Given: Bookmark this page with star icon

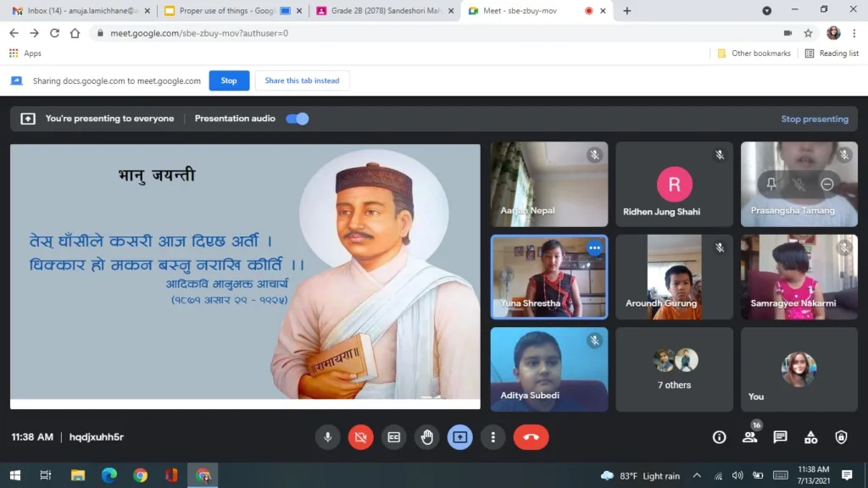Looking at the screenshot, I should point(808,33).
